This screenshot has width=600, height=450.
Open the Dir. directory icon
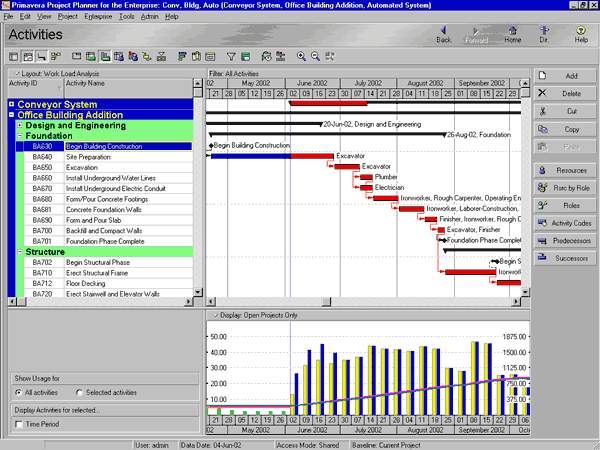point(544,33)
